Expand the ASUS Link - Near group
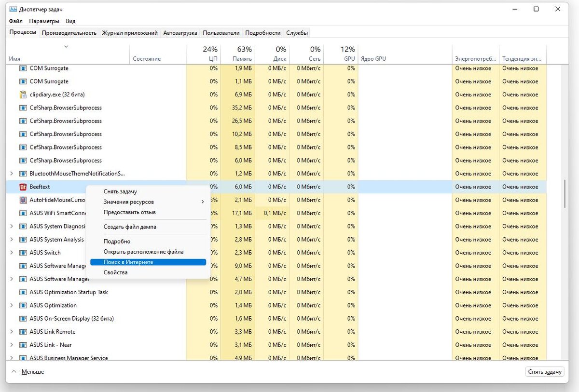579x392 pixels. (x=12, y=345)
